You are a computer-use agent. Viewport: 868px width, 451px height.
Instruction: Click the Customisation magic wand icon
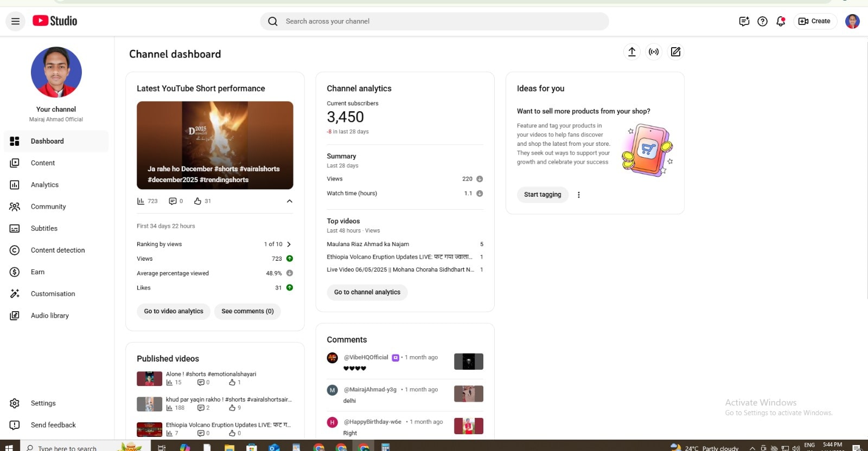[x=15, y=294]
